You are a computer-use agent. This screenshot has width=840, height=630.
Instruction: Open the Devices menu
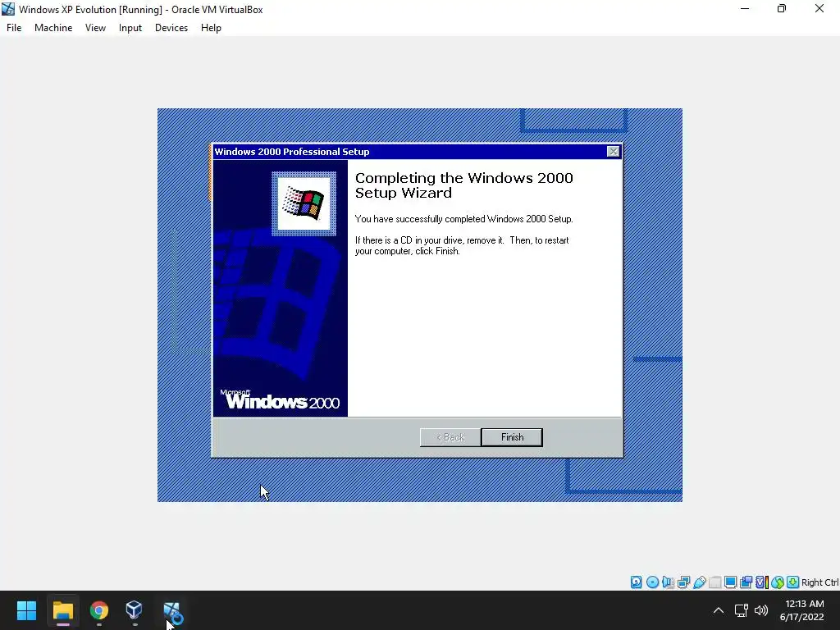171,28
